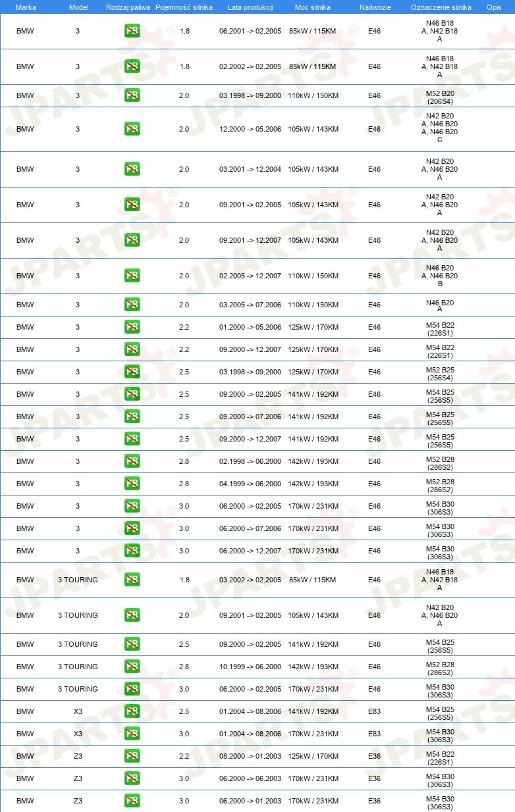Click the Nadwozie column header
Screen dimensions: 515x812
coord(375,7)
